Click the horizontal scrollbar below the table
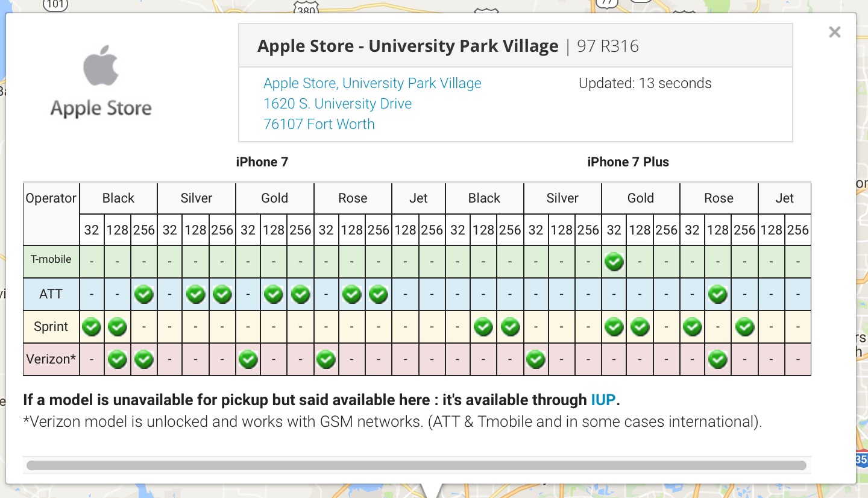Image resolution: width=868 pixels, height=498 pixels. click(417, 465)
